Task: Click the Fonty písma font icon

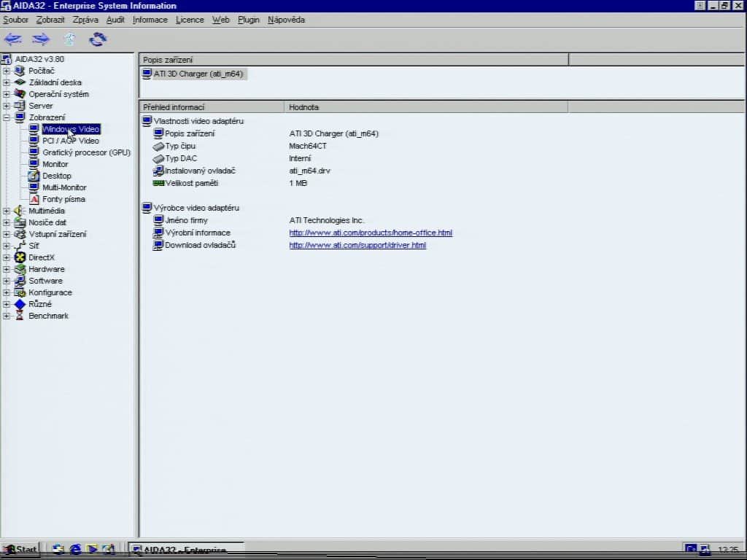Action: pyautogui.click(x=34, y=199)
